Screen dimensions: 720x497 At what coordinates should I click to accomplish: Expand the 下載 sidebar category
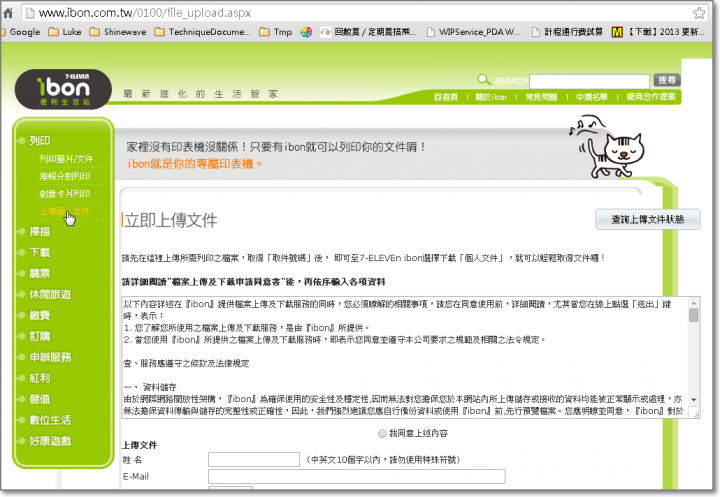39,253
